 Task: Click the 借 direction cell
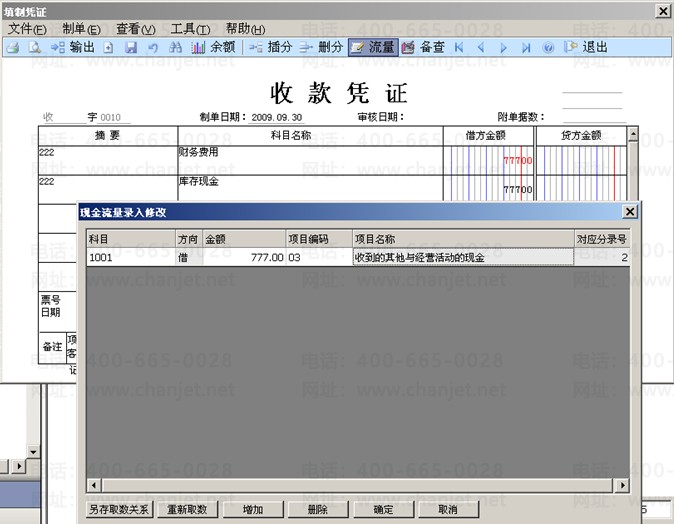tap(189, 257)
